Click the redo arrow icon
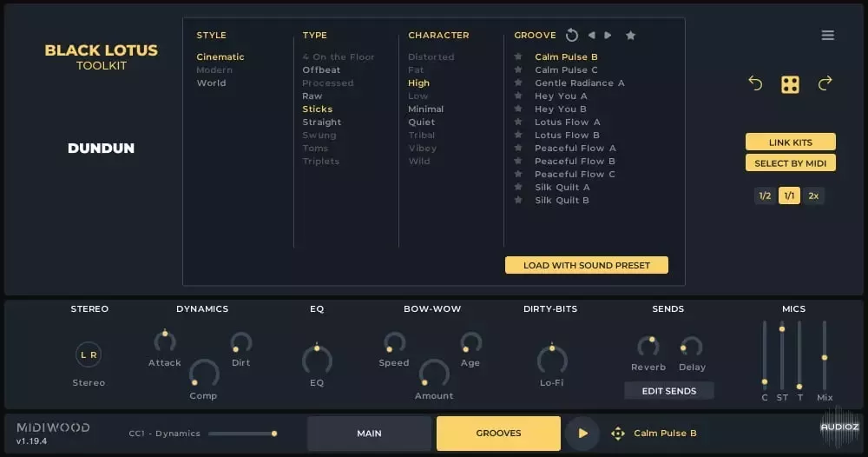 (x=825, y=83)
